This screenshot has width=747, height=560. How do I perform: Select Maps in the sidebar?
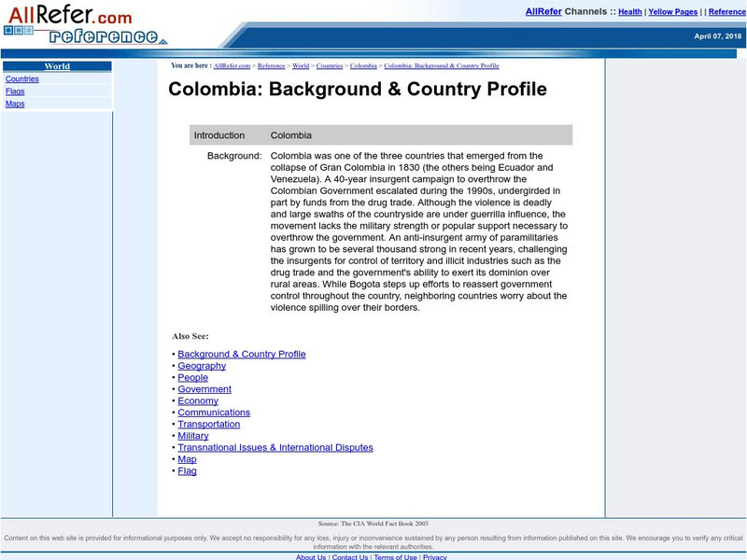coord(16,103)
